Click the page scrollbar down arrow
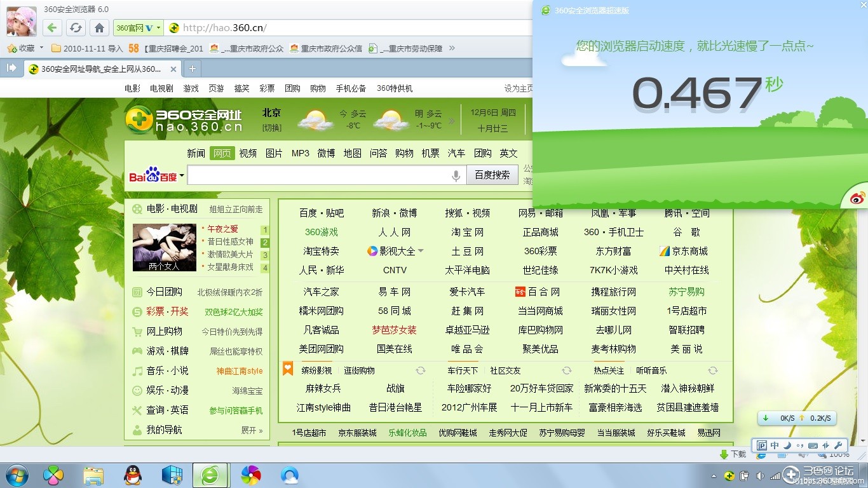Screen dimensions: 868x488 coord(862,440)
